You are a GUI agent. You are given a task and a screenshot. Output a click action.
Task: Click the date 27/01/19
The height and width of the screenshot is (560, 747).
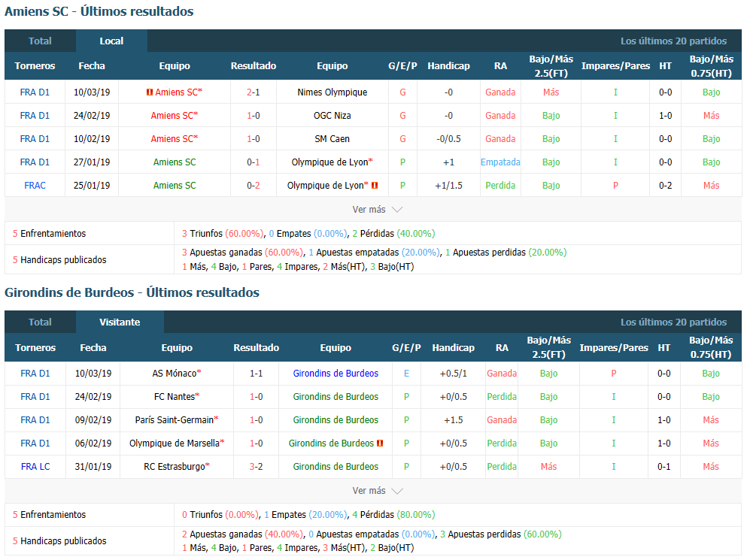(x=92, y=162)
